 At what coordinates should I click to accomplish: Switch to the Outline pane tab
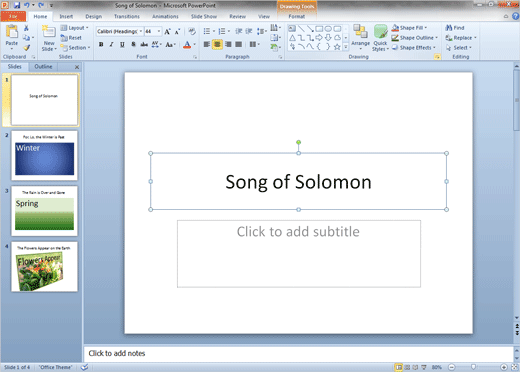point(43,67)
